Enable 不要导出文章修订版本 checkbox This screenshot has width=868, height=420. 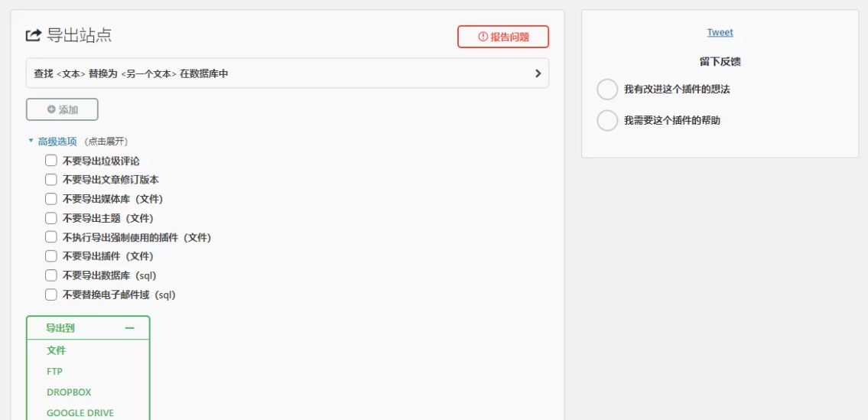pos(51,180)
